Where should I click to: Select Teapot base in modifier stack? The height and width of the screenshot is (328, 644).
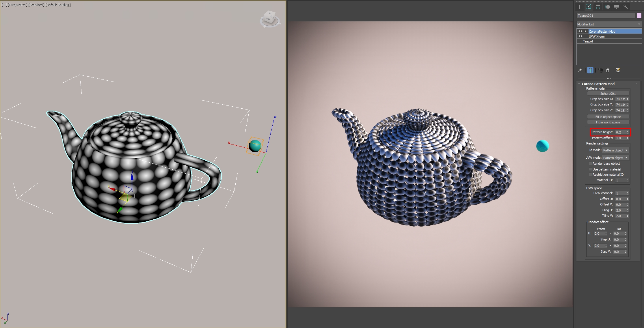588,41
